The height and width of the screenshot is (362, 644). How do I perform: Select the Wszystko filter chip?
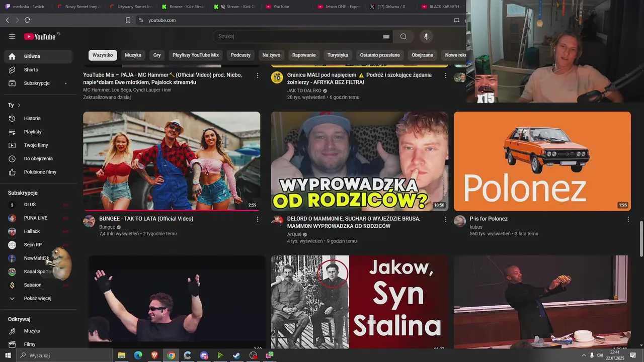[x=103, y=55]
